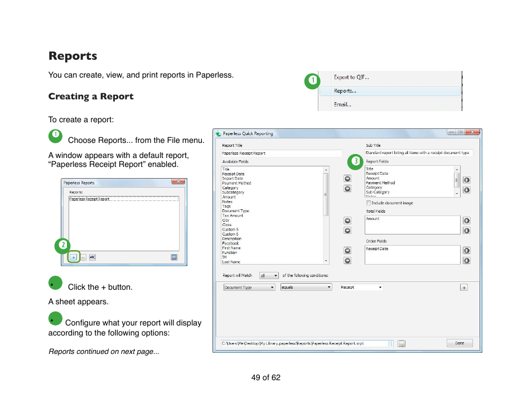Move Order Fields item down with down arrow

[467, 261]
